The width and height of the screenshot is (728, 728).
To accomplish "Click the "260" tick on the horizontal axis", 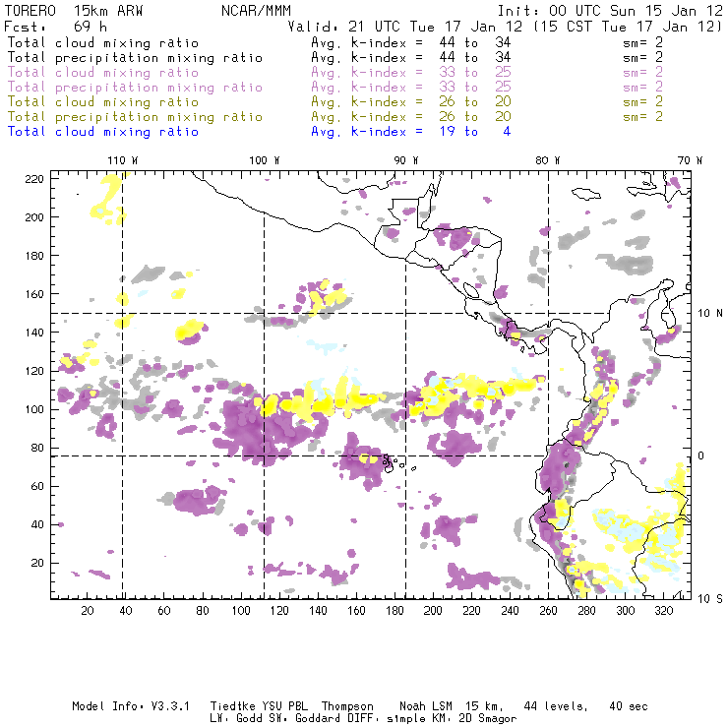I will (x=548, y=611).
